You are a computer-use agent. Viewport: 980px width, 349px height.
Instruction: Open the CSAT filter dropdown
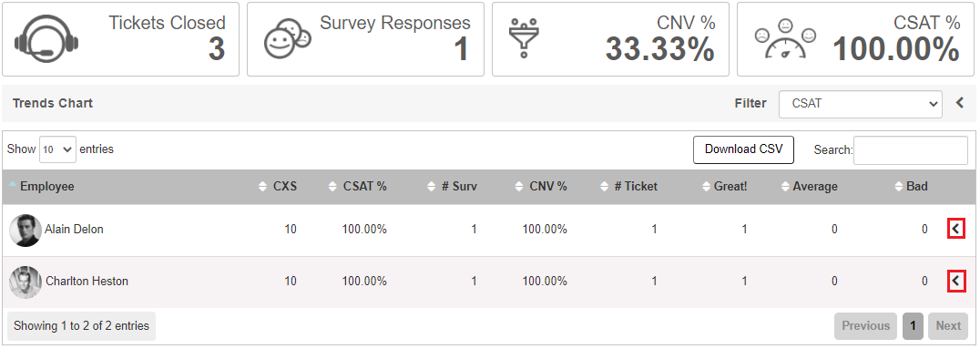(x=860, y=104)
